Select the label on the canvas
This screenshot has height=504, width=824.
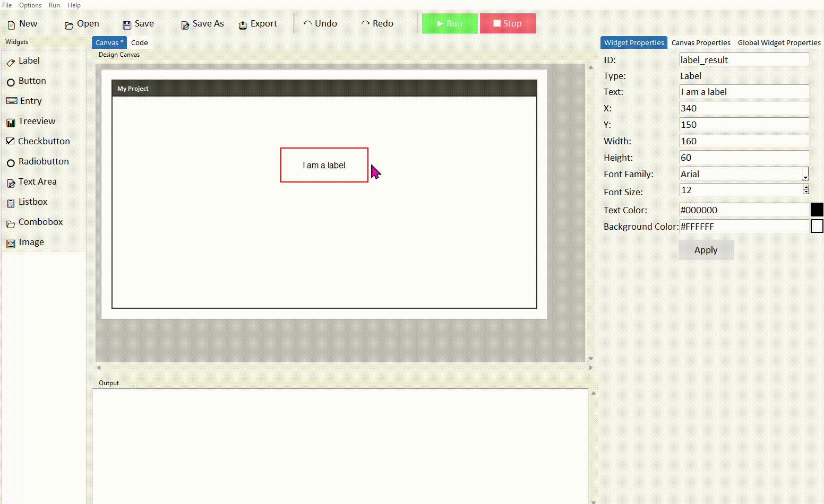(324, 165)
